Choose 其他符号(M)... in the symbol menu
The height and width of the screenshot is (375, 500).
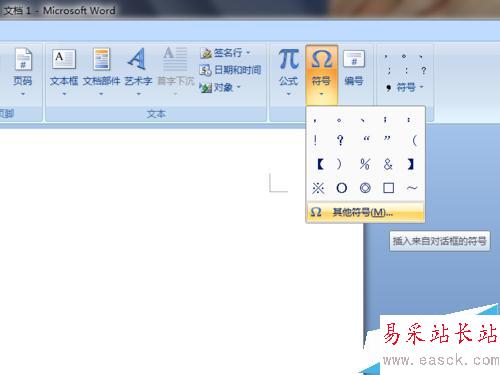(365, 212)
